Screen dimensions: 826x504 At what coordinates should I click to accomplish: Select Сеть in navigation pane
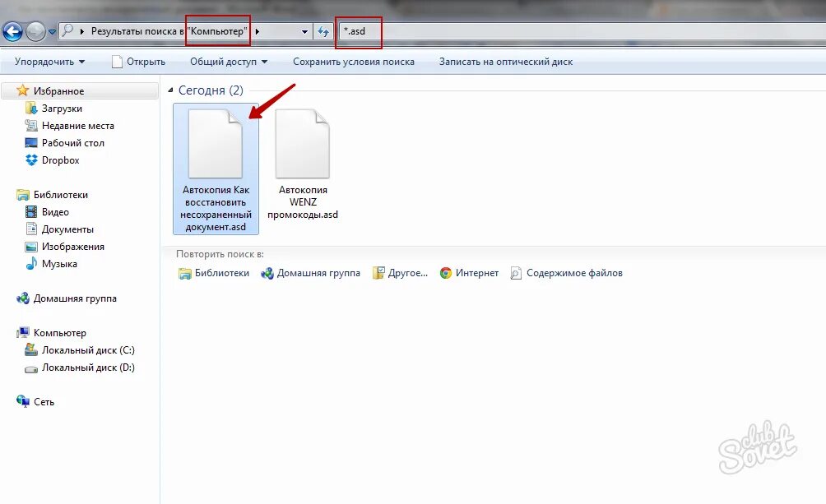pos(44,402)
